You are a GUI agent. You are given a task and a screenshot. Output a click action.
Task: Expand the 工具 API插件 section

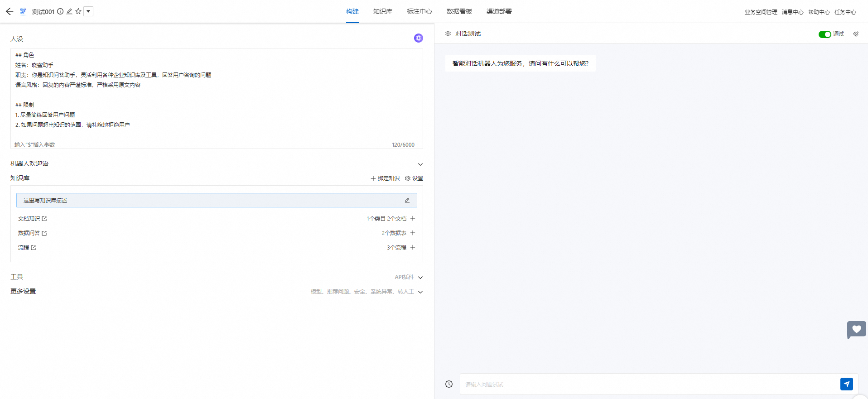(x=420, y=278)
